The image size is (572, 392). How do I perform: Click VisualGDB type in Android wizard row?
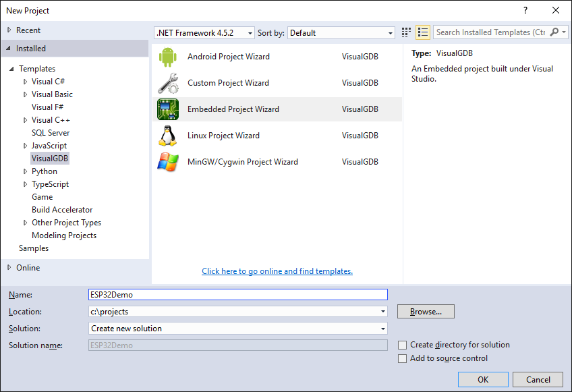point(360,57)
